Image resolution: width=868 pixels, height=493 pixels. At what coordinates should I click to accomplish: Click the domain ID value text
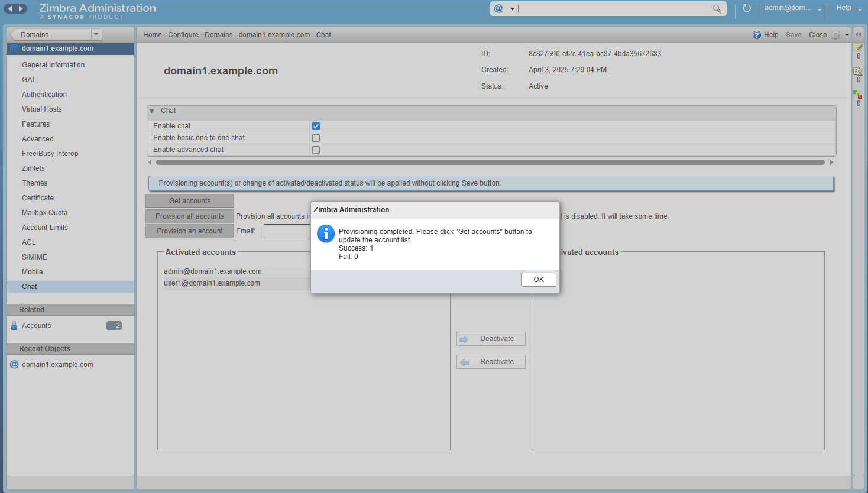(595, 54)
